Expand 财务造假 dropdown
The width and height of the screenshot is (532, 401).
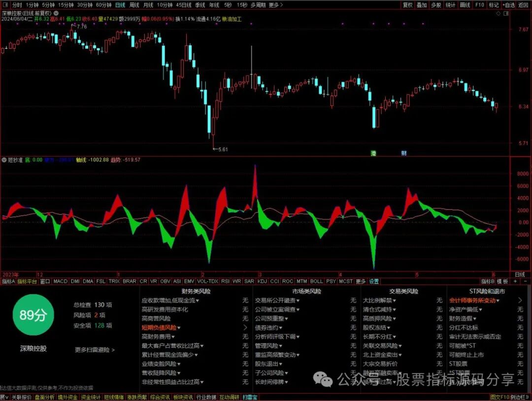pos(475,319)
